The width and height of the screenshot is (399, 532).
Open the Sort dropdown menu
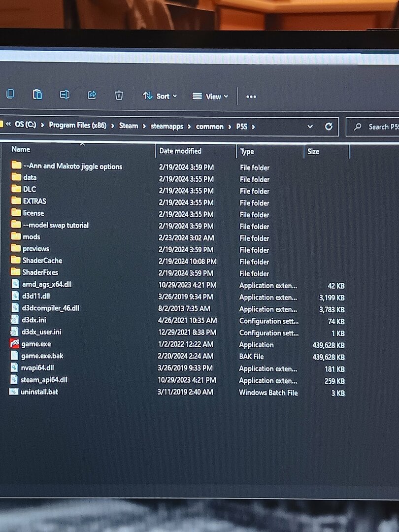160,96
